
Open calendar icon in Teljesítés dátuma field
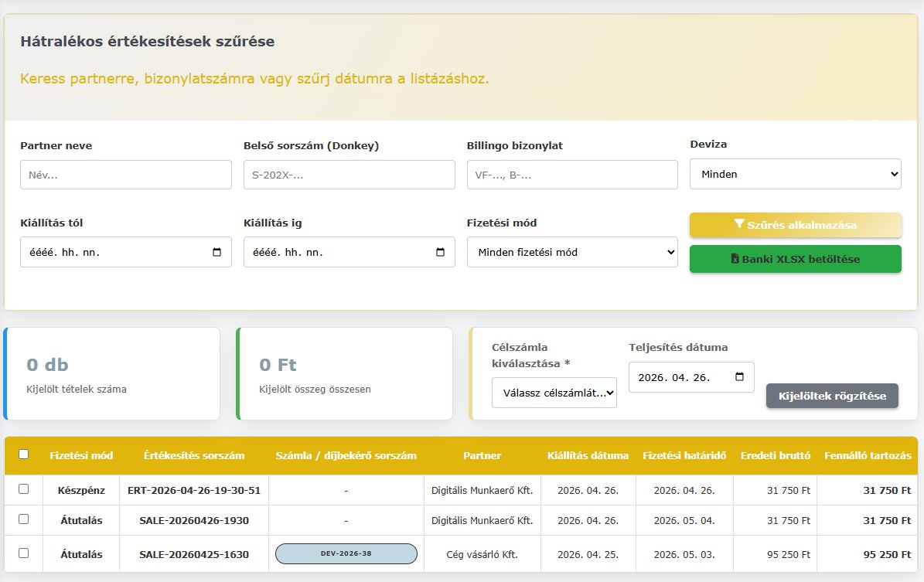click(739, 377)
